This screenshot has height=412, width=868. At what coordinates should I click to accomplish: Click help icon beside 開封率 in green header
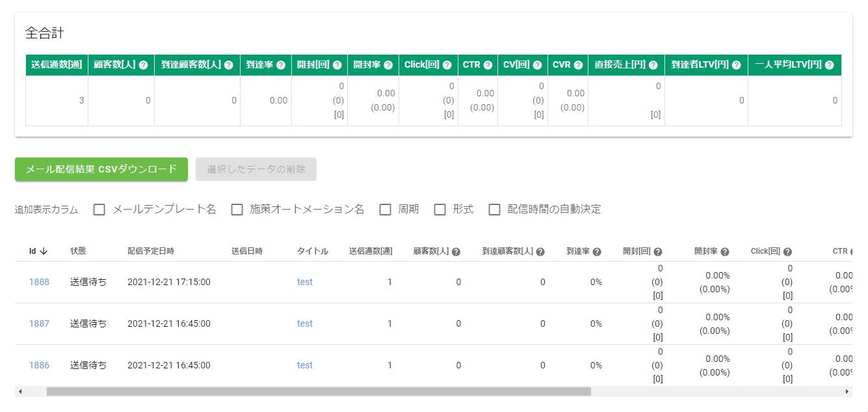(x=388, y=65)
